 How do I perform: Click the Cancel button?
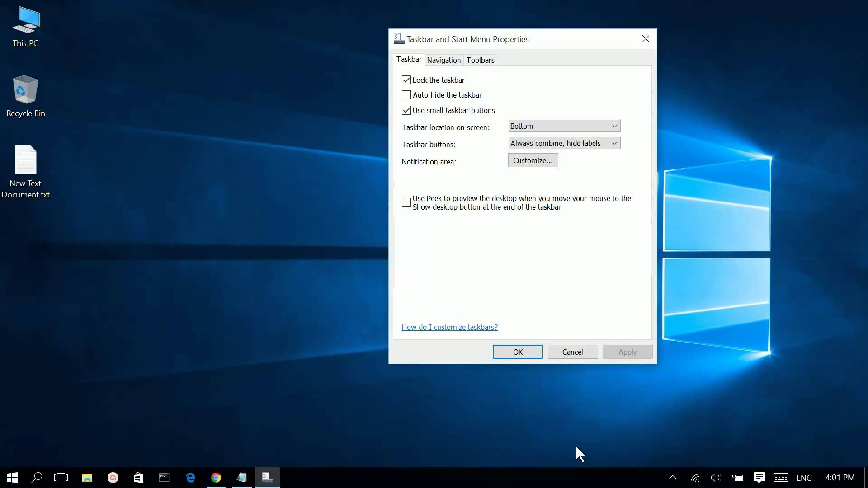tap(572, 352)
